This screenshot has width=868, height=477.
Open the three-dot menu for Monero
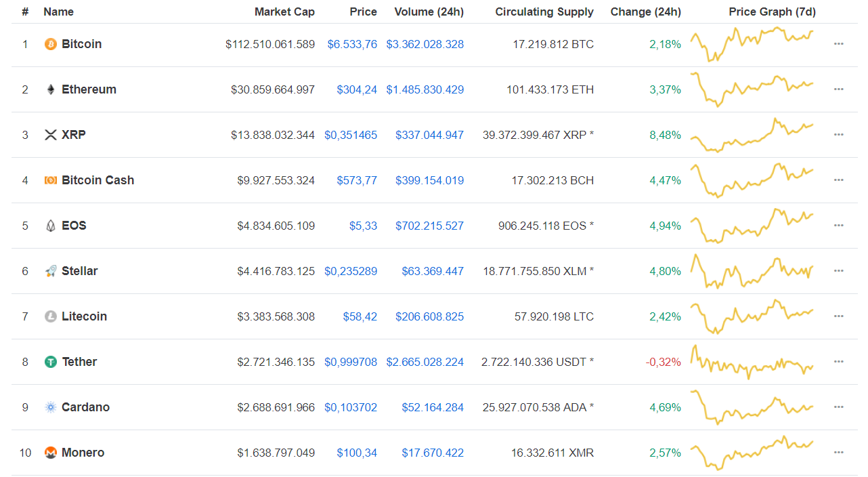839,452
